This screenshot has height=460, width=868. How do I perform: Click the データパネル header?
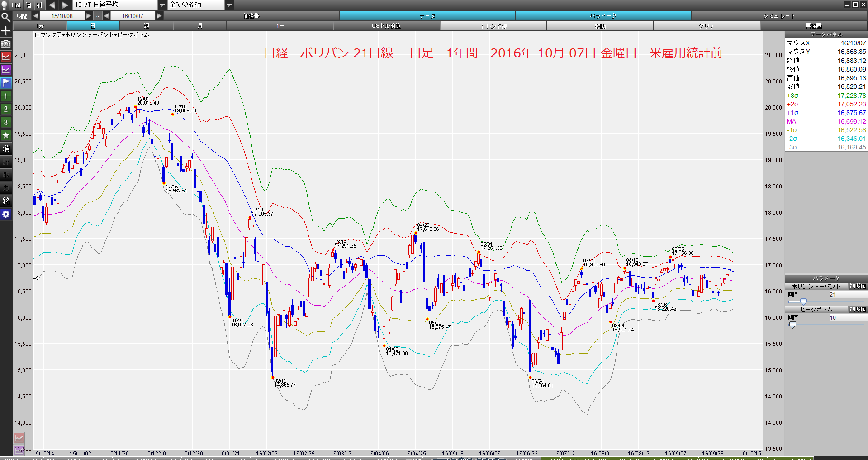[826, 34]
